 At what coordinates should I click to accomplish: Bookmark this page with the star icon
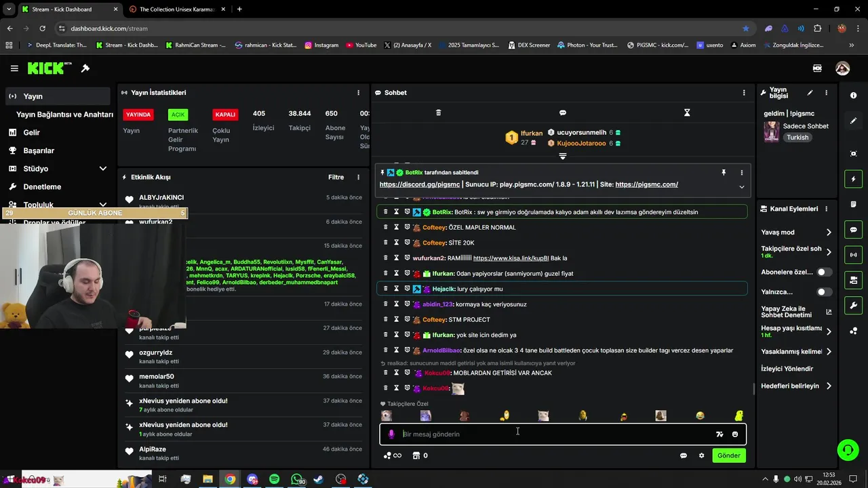tap(746, 28)
